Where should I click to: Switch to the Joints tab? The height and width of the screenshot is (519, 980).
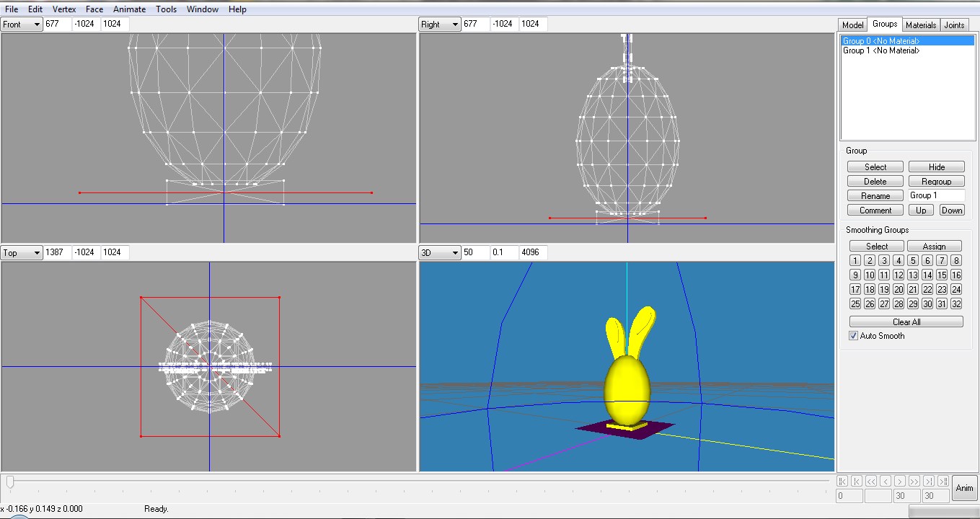pyautogui.click(x=954, y=25)
